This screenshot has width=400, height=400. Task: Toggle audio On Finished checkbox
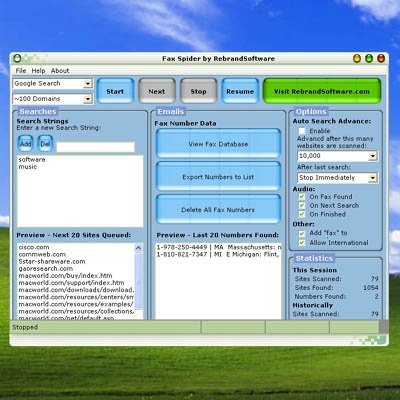coord(302,214)
